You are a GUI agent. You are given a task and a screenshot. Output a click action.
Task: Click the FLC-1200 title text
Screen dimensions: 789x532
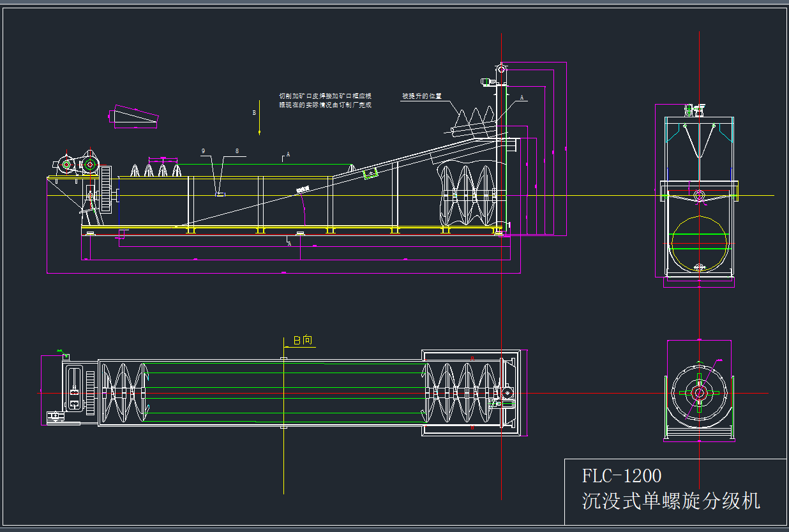[x=621, y=476]
